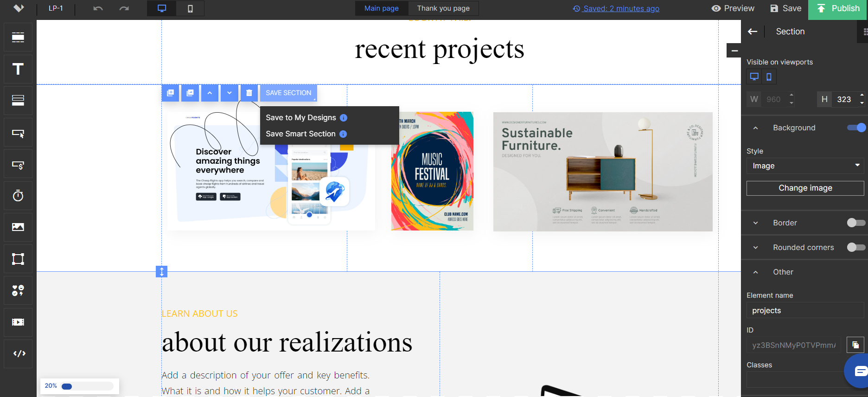The image size is (868, 397).
Task: Choose Save to My Designs
Action: pos(301,118)
